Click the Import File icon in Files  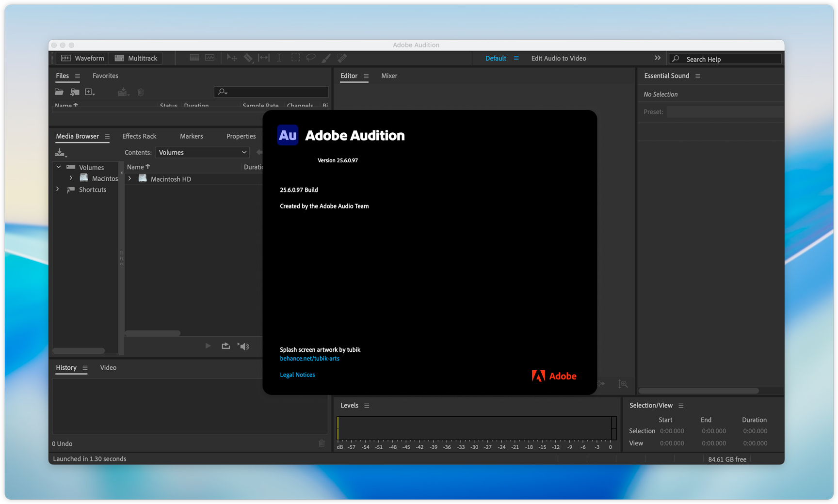click(74, 92)
